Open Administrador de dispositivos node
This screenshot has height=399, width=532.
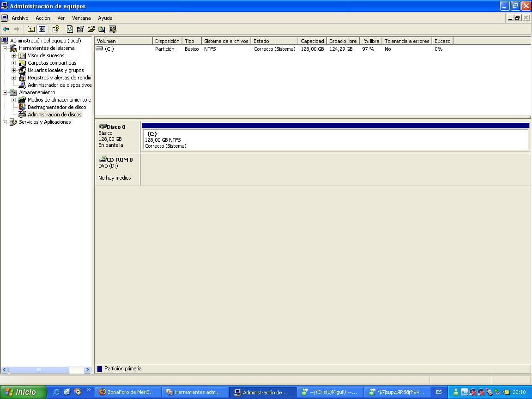[x=59, y=85]
